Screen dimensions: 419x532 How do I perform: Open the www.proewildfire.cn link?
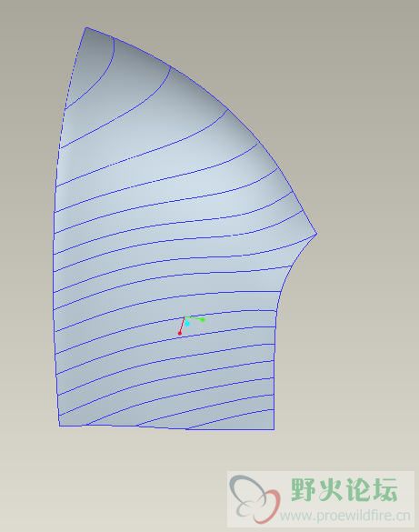pyautogui.click(x=345, y=516)
